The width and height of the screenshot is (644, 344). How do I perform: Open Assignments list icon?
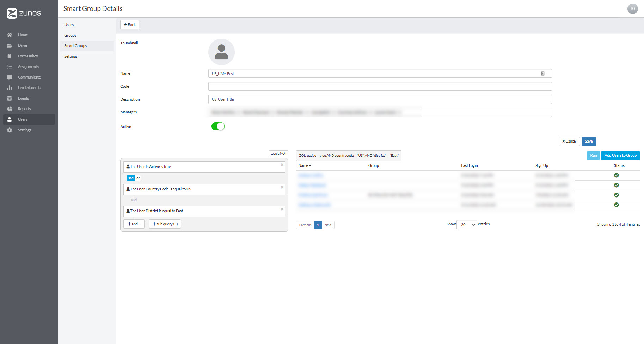(10, 67)
